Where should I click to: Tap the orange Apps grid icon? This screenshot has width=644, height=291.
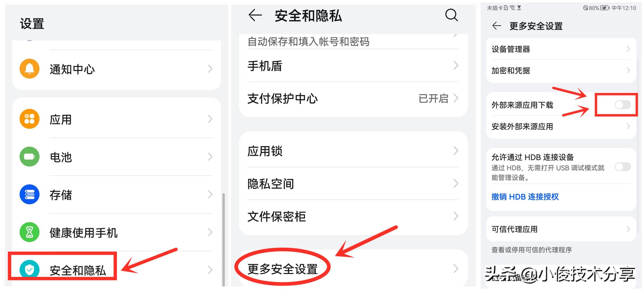pyautogui.click(x=30, y=119)
